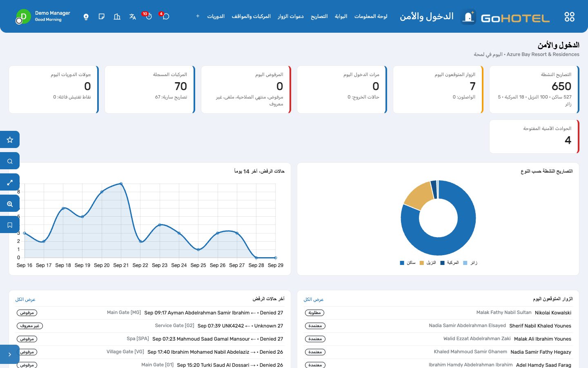Open the side search magnifier button
Viewport: 588px width, 368px height.
pyautogui.click(x=10, y=161)
